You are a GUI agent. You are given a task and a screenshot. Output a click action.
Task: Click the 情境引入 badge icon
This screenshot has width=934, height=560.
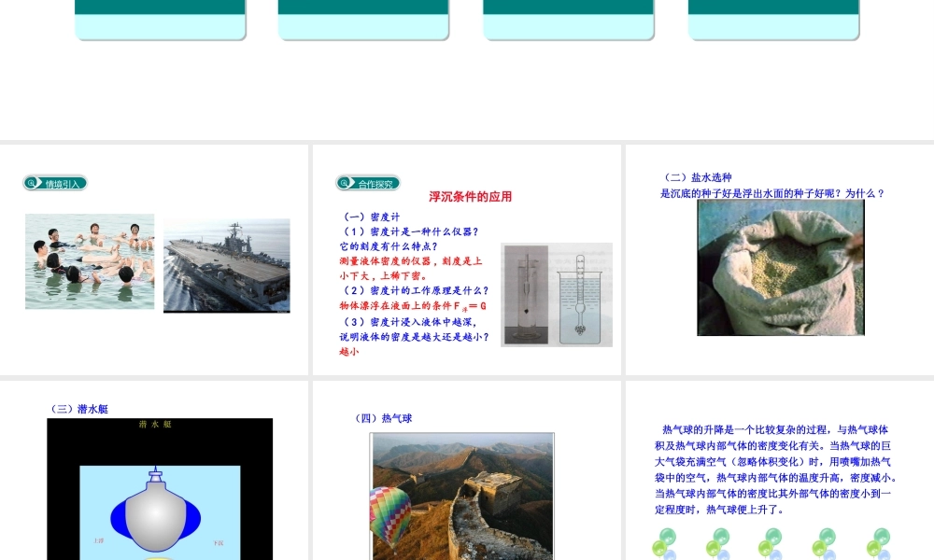55,183
